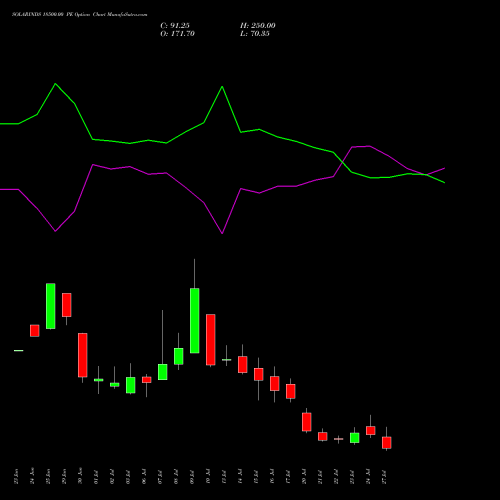The height and width of the screenshot is (500, 500).
Task: Click the high value H: 250.00
Action: [258, 26]
